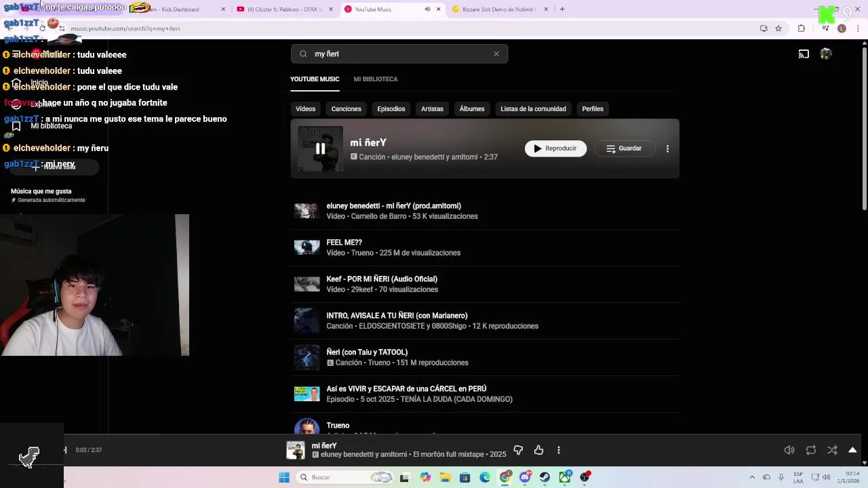Filter results by Vídeos chip
The width and height of the screenshot is (868, 488).
point(305,108)
